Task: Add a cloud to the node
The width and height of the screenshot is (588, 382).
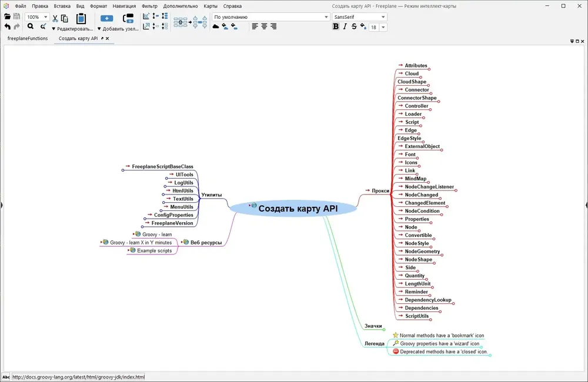Action: pyautogui.click(x=216, y=26)
